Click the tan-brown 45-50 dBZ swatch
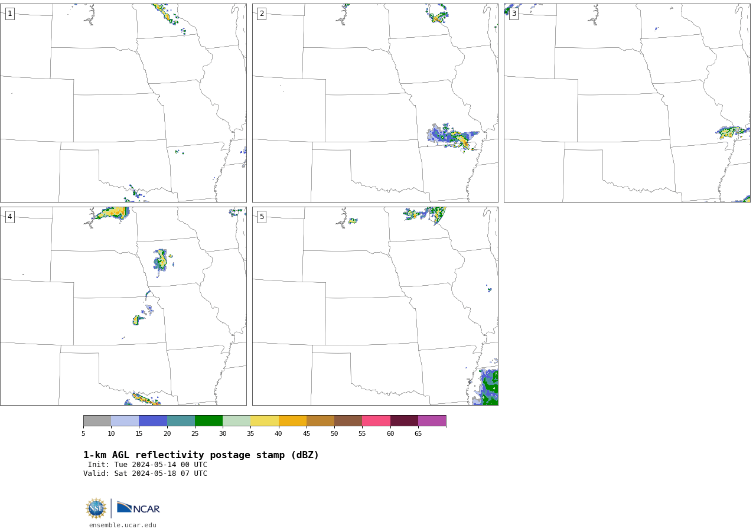756x532 pixels. pos(320,420)
